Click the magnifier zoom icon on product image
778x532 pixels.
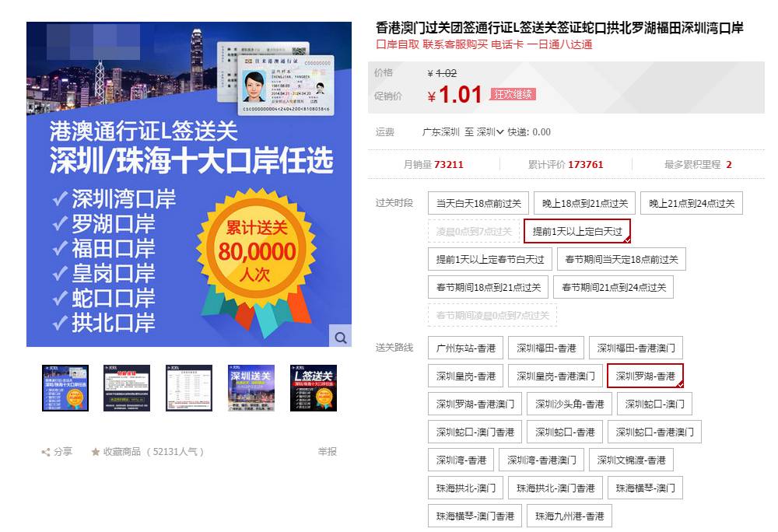coord(341,337)
